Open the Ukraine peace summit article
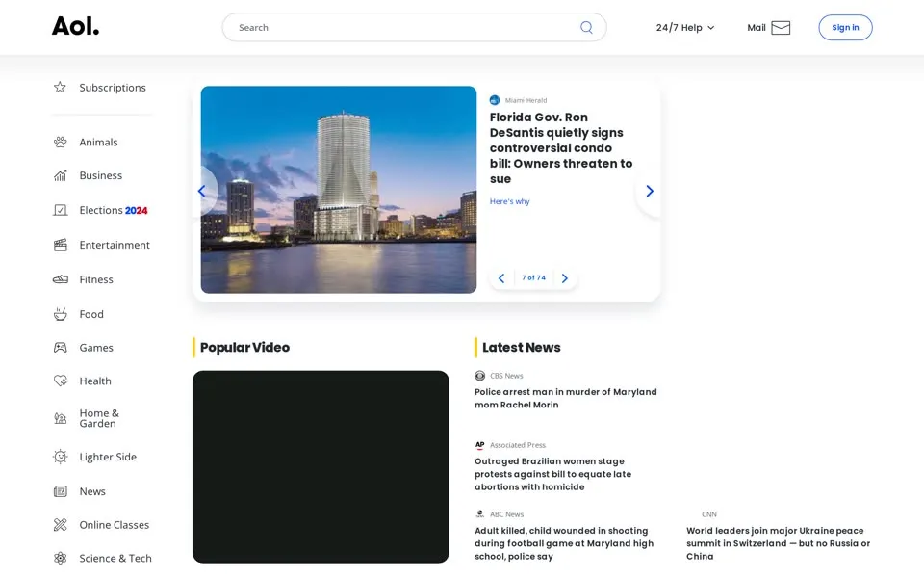Image resolution: width=924 pixels, height=578 pixels. point(778,543)
